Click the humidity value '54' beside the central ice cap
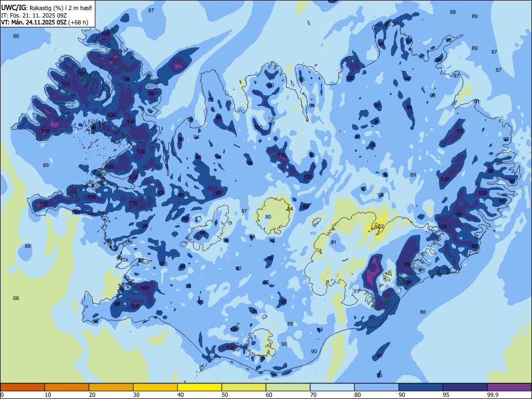The width and height of the screenshot is (532, 399). (290, 209)
